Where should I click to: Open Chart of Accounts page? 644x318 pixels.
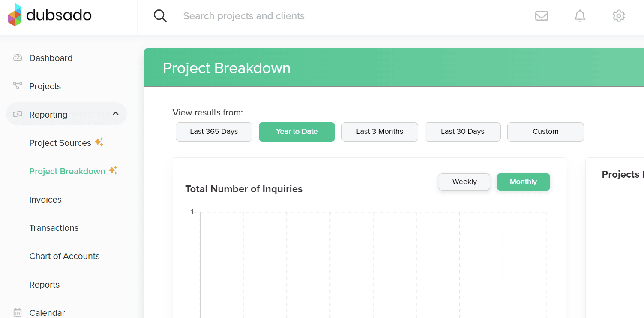click(x=64, y=256)
